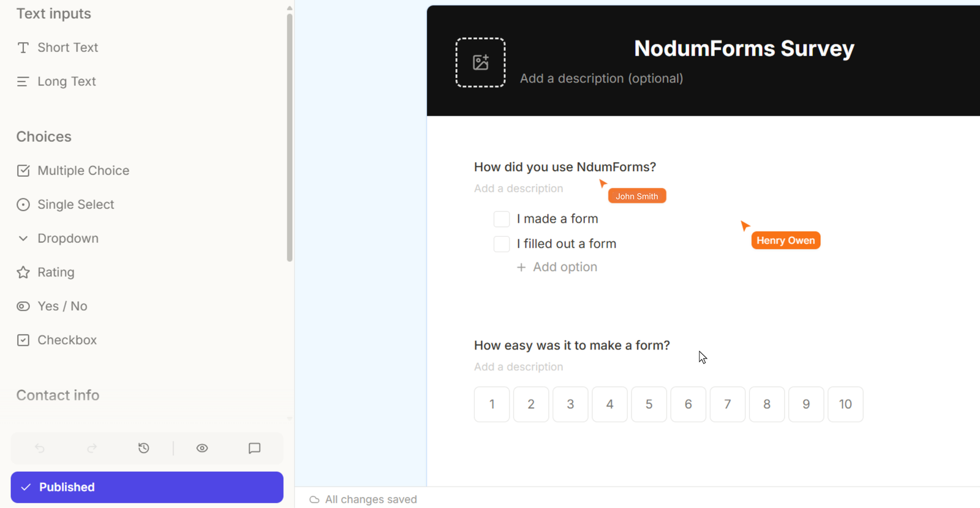
Task: Check the "I filled out a form" checkbox
Action: point(502,244)
